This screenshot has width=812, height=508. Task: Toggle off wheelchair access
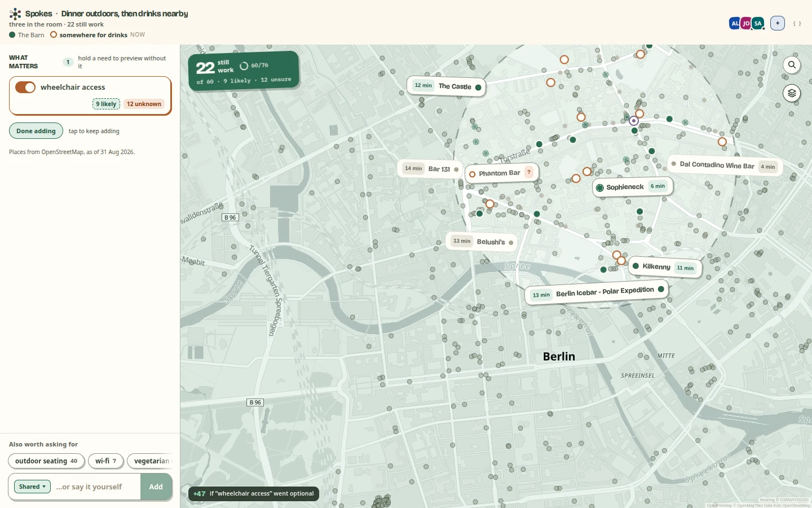[25, 87]
